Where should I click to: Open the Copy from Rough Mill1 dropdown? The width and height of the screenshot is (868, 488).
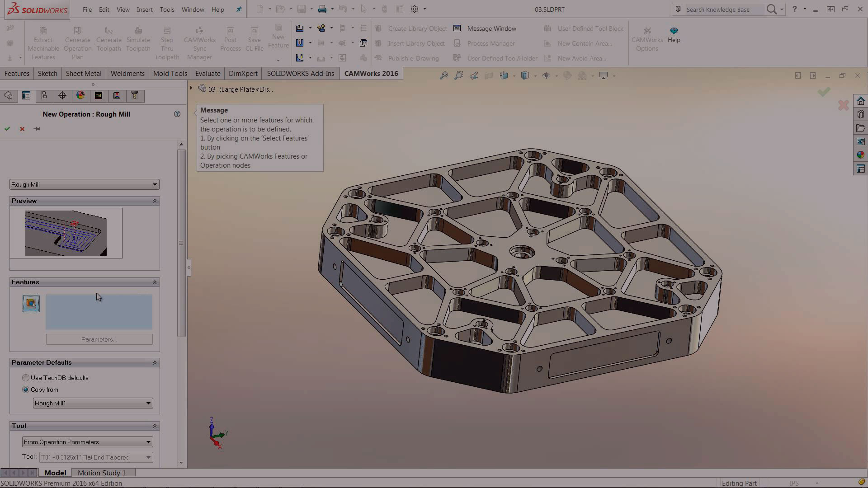[93, 403]
